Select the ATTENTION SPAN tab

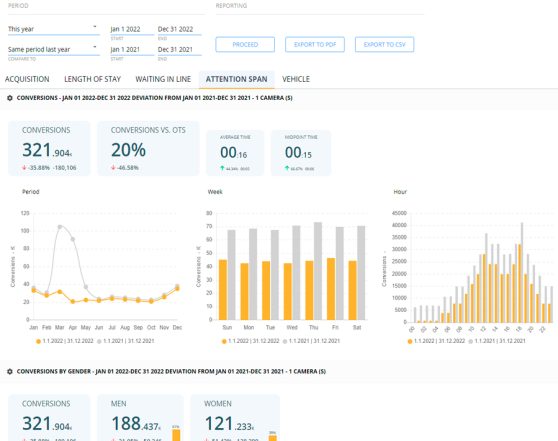[x=236, y=79]
